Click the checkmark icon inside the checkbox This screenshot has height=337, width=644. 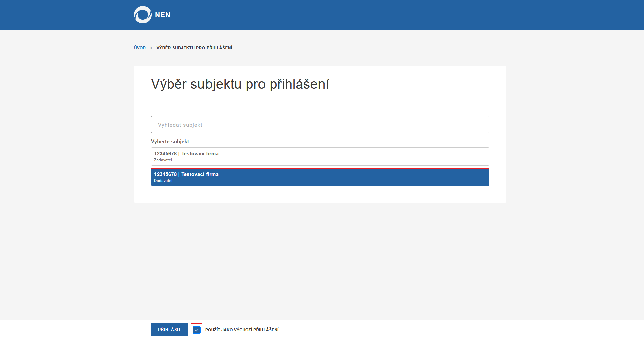197,330
